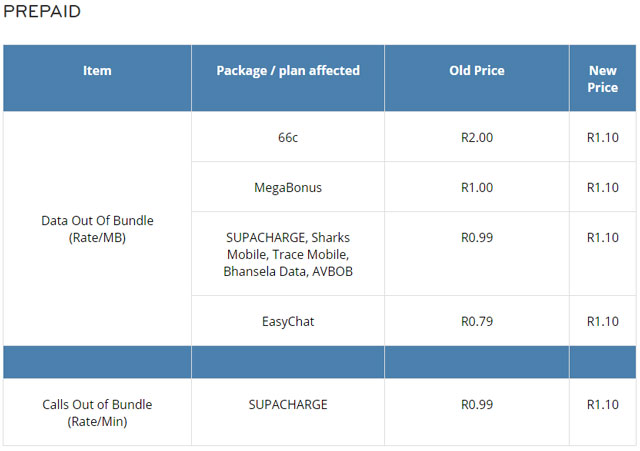
Task: Select R0.99 old price in Sharks Mobile row
Action: click(x=477, y=237)
